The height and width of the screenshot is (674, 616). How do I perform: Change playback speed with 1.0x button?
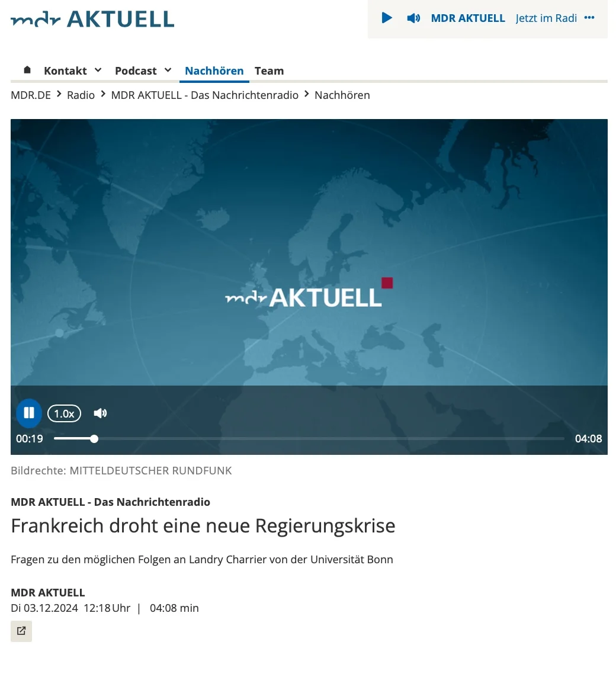point(64,413)
